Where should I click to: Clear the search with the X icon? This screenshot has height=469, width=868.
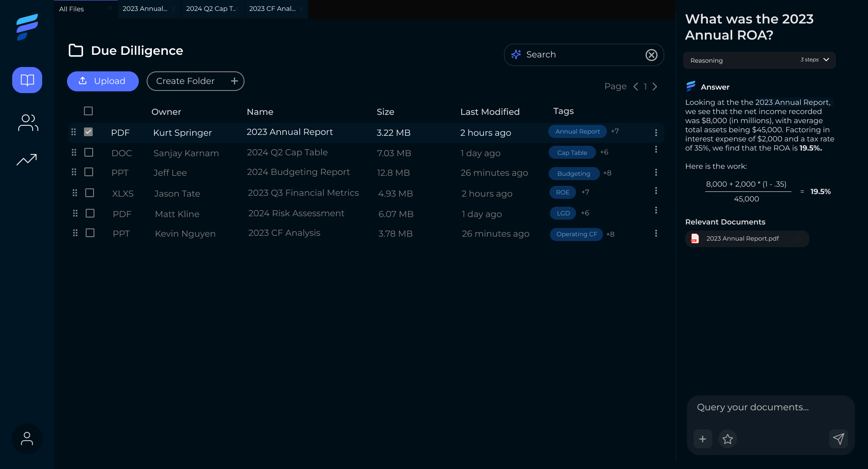click(651, 55)
